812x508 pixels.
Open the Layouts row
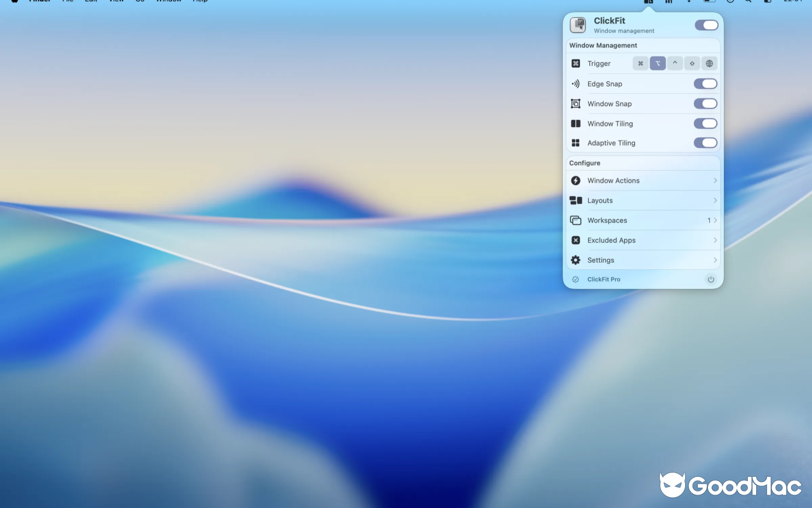[643, 201]
